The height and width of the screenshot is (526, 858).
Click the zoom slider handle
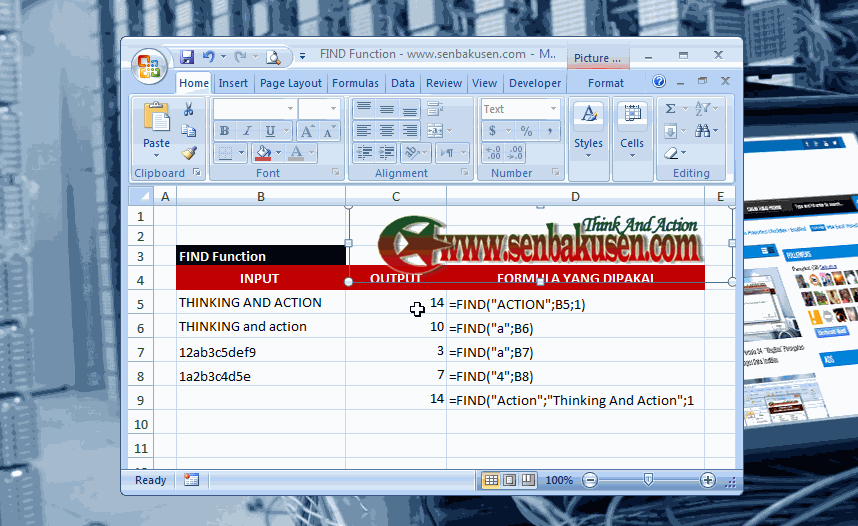[x=648, y=480]
